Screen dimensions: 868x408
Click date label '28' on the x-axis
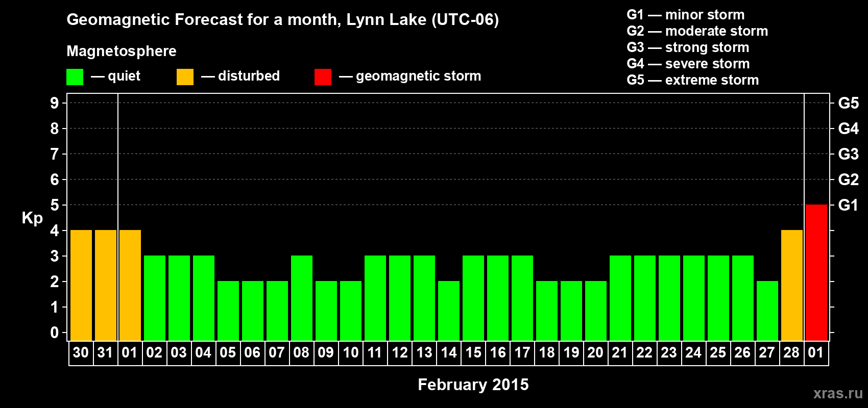[x=791, y=352]
